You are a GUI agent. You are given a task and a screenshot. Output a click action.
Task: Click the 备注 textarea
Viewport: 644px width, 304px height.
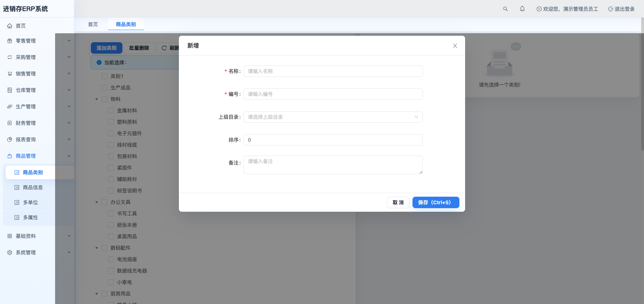333,165
